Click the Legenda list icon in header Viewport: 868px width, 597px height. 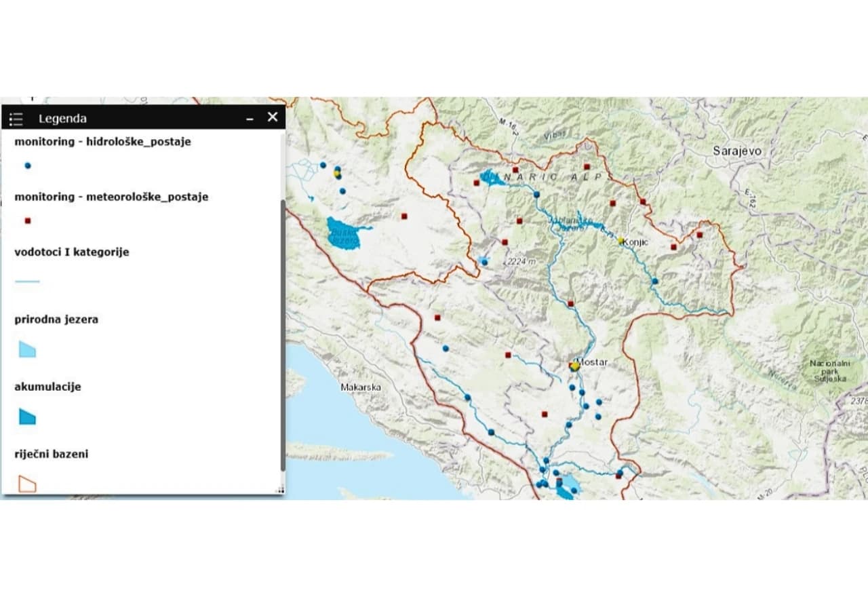[16, 119]
